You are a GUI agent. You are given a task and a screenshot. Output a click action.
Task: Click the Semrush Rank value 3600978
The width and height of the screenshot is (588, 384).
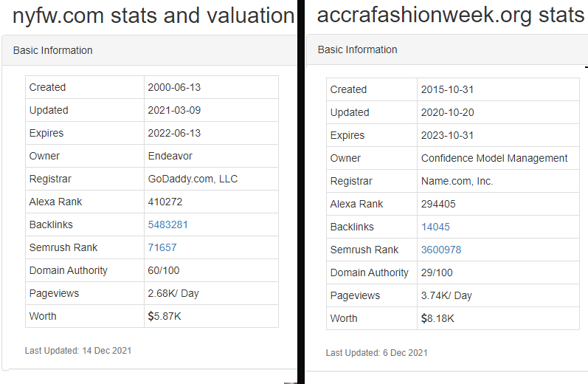tap(441, 250)
